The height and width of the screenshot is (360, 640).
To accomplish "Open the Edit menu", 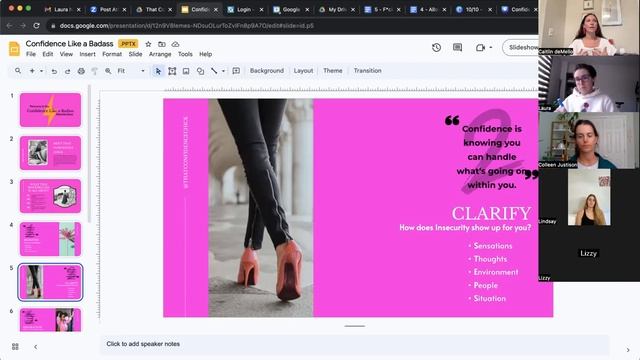I will [48, 54].
